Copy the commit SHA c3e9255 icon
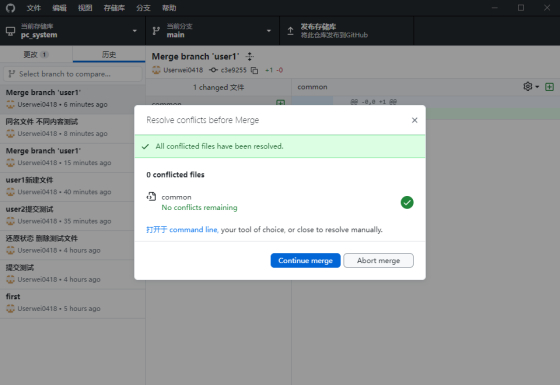This screenshot has width=560, height=385. tap(254, 70)
